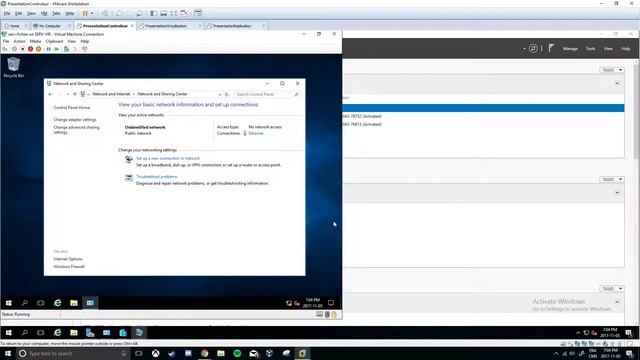Expand the topmost TASKS dropdown in Server Manager

[611, 70]
